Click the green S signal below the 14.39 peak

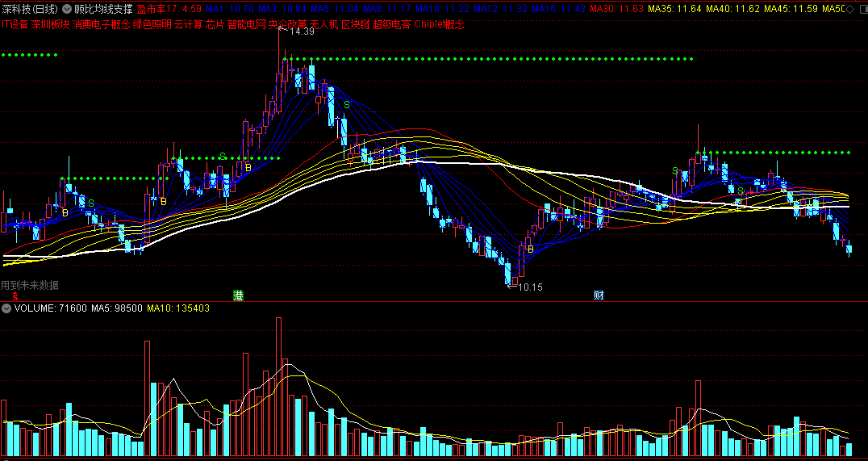tap(347, 104)
